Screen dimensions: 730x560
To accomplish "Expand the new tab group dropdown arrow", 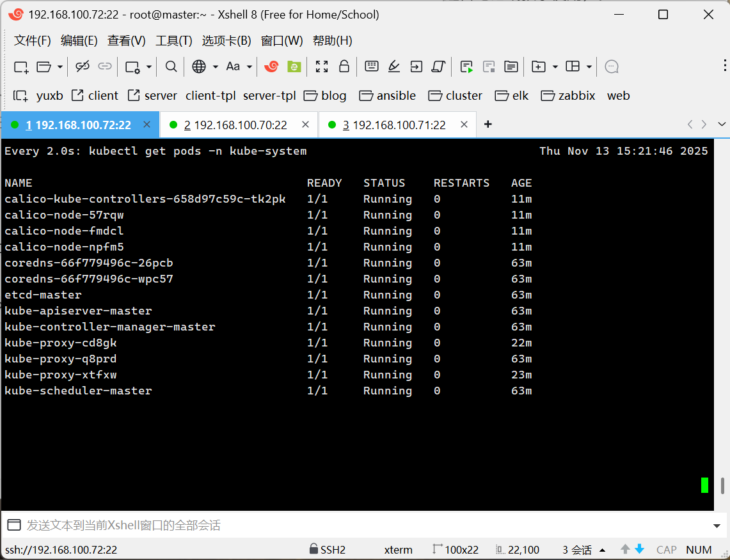I will [555, 67].
